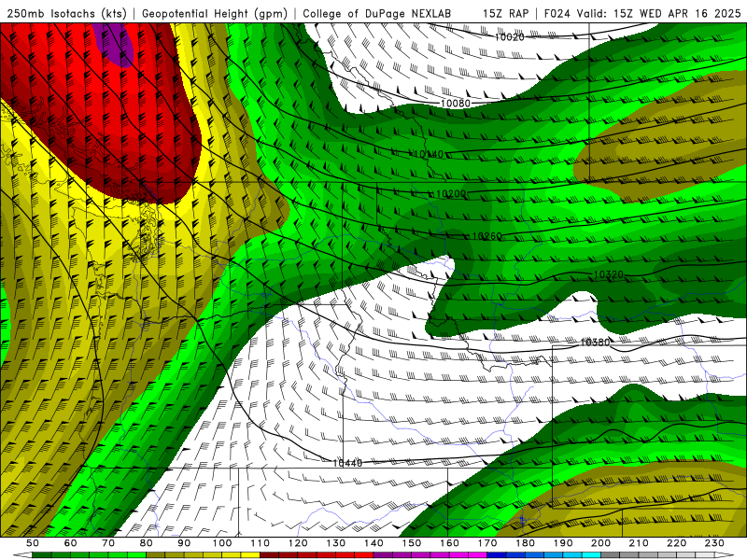This screenshot has width=747, height=560.
Task: Click the '15Z RAP' model run label
Action: pyautogui.click(x=505, y=13)
